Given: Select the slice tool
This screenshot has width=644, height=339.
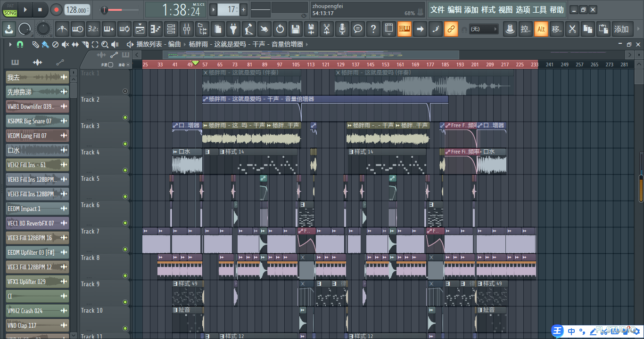Looking at the screenshot, I should [85, 44].
